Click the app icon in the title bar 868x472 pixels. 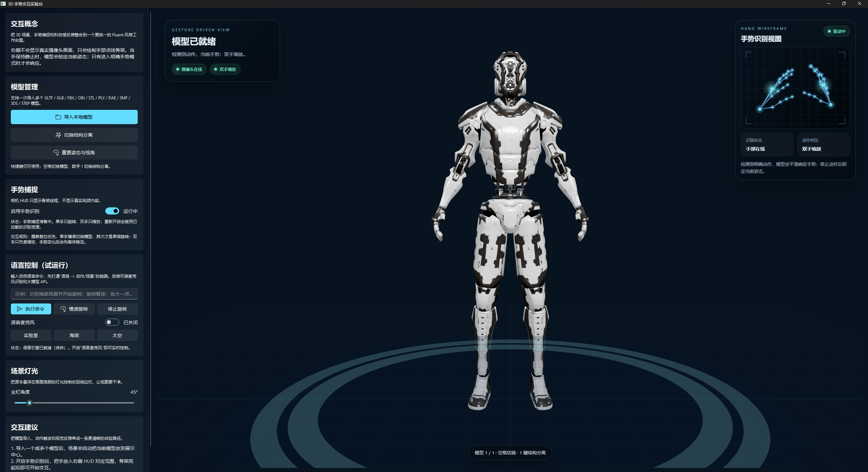tap(3, 4)
